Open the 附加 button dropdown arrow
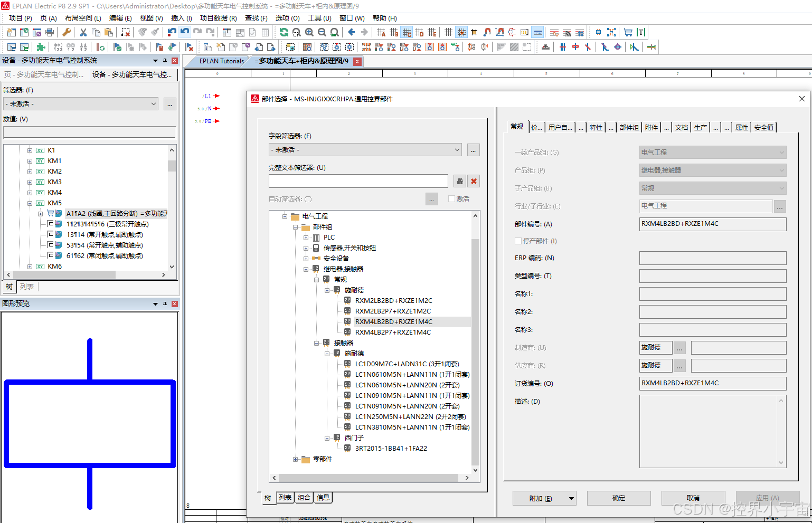Image resolution: width=812 pixels, height=523 pixels. click(x=571, y=498)
